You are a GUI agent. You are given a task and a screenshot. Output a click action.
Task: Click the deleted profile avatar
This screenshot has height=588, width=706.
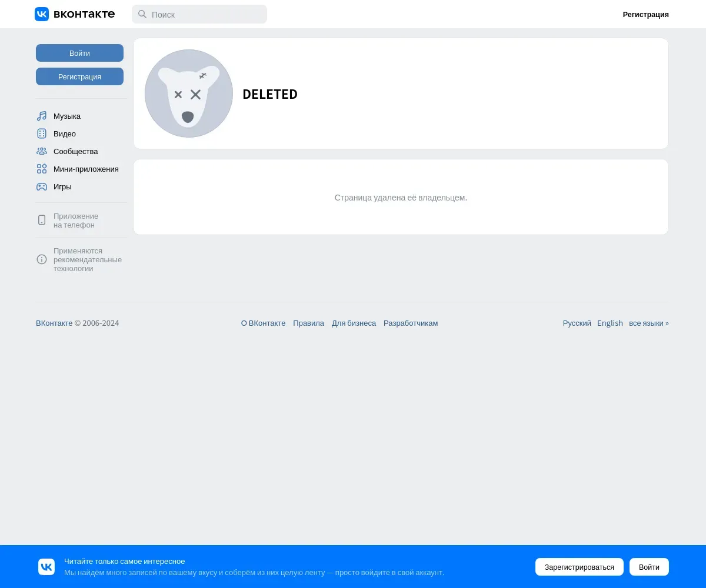click(189, 93)
